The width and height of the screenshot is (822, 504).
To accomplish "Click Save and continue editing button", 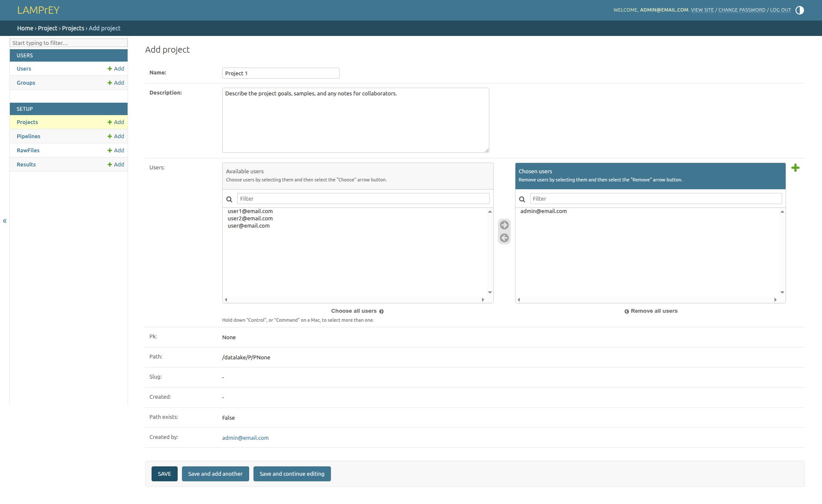I will coord(292,474).
